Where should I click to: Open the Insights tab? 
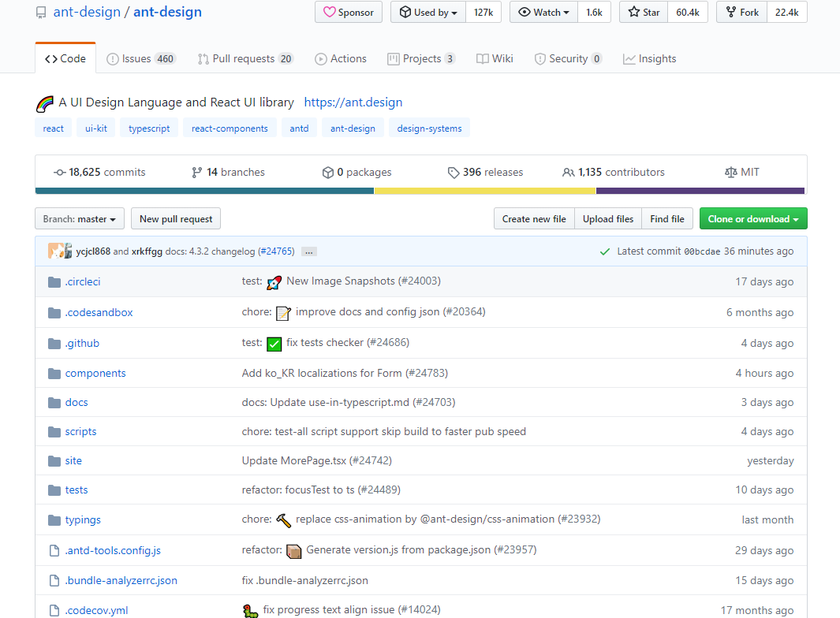649,59
